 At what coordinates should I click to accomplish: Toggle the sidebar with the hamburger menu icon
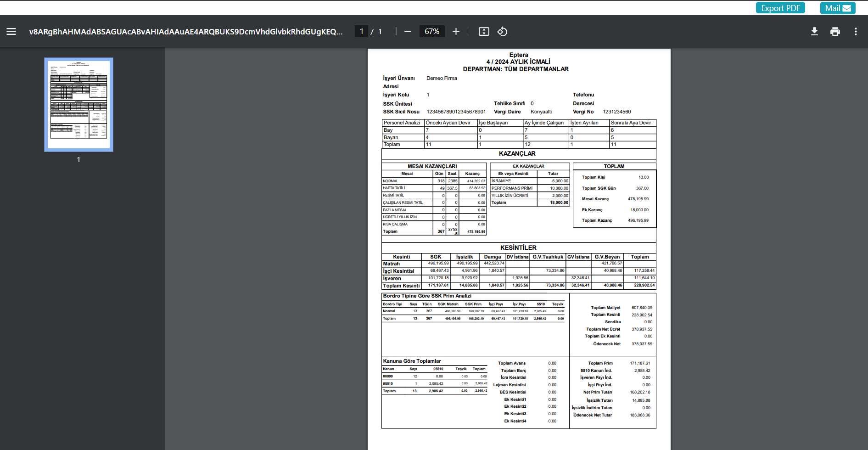[11, 32]
